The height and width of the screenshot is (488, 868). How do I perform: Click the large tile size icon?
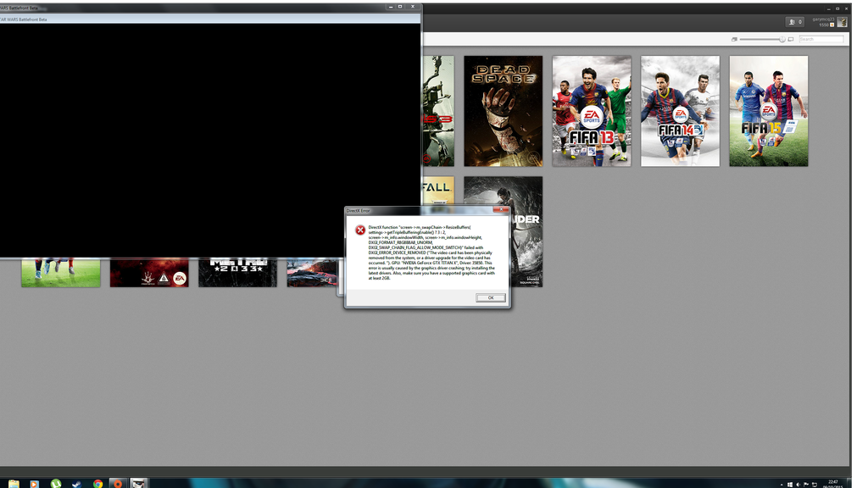[x=791, y=39]
